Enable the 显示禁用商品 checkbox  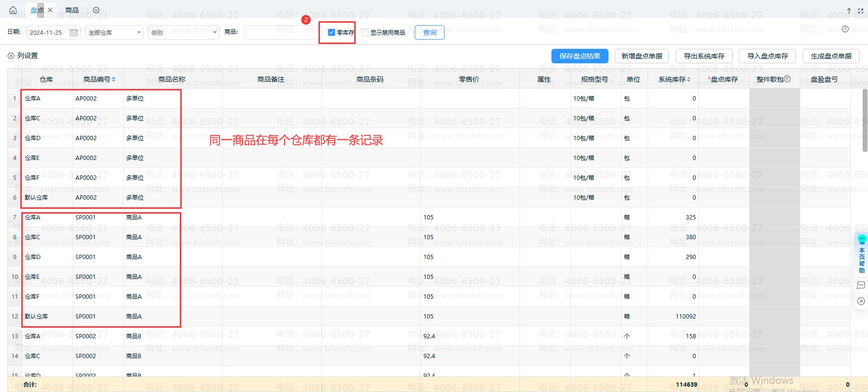coord(365,32)
